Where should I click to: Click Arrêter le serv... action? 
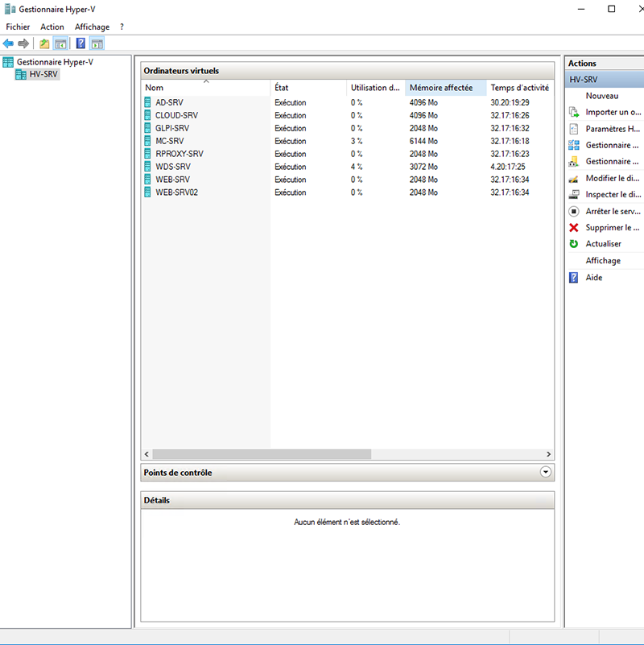pyautogui.click(x=613, y=211)
